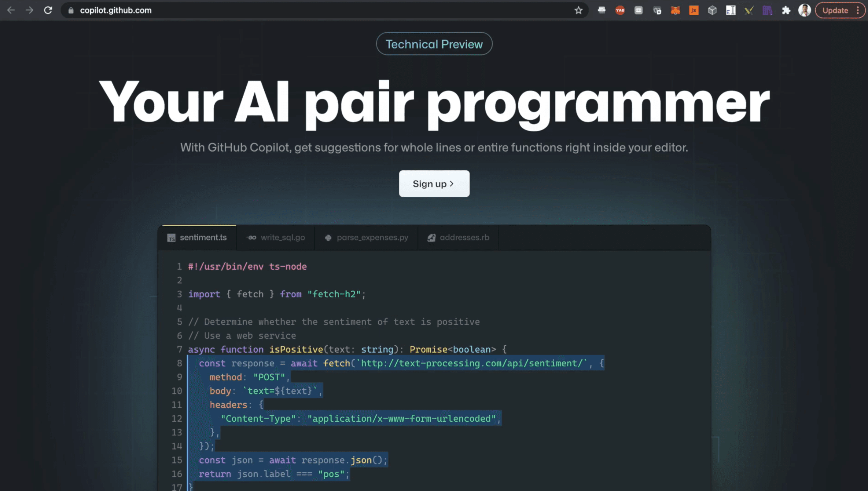Click the isPositive function name
The image size is (868, 491).
tap(296, 349)
